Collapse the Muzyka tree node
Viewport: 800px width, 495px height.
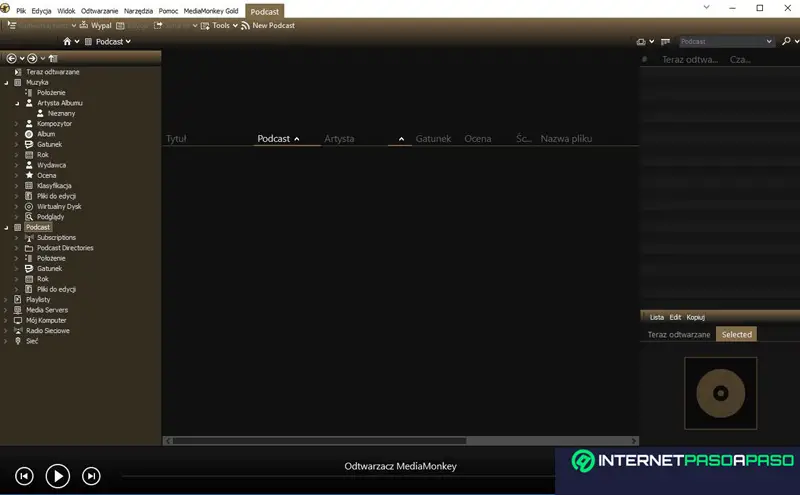click(6, 83)
